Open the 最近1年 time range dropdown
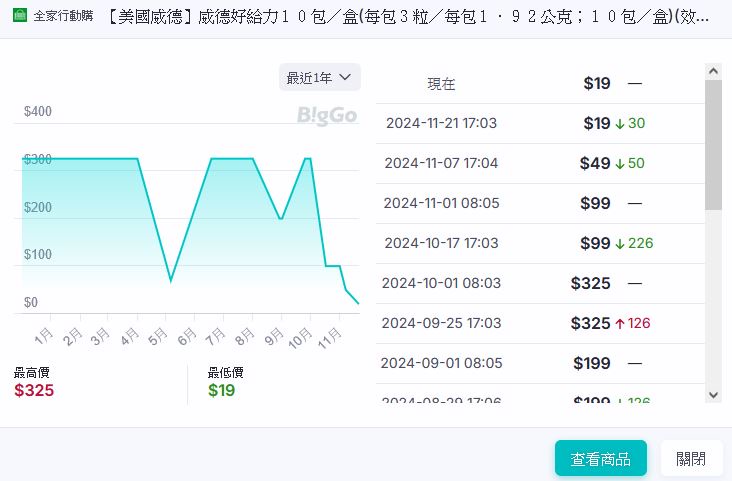The image size is (732, 481). (319, 77)
